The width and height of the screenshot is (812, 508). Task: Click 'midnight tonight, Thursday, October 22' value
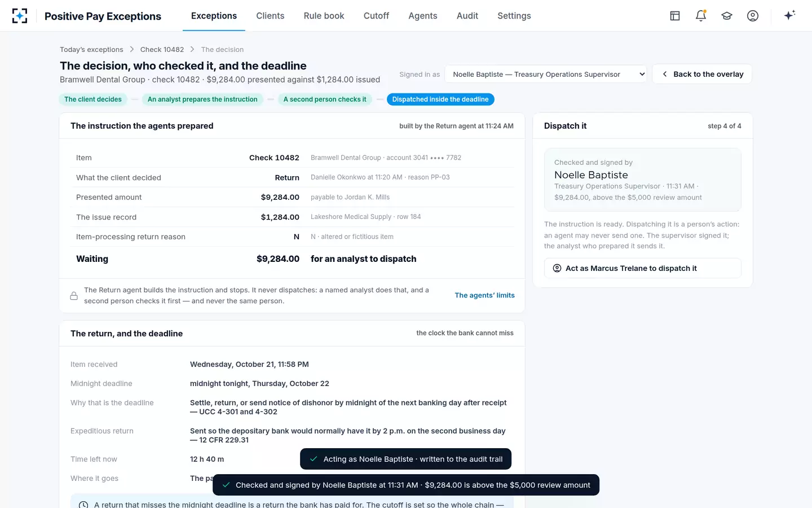(259, 384)
